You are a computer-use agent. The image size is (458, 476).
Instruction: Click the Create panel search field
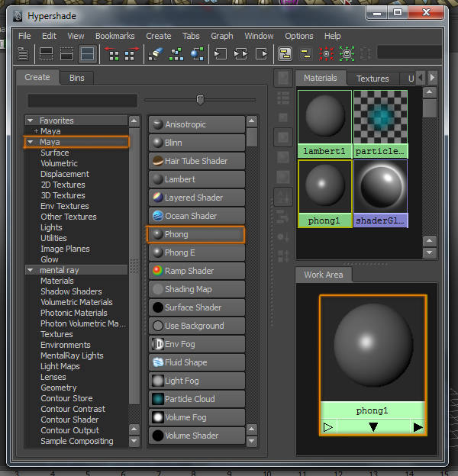(x=82, y=101)
